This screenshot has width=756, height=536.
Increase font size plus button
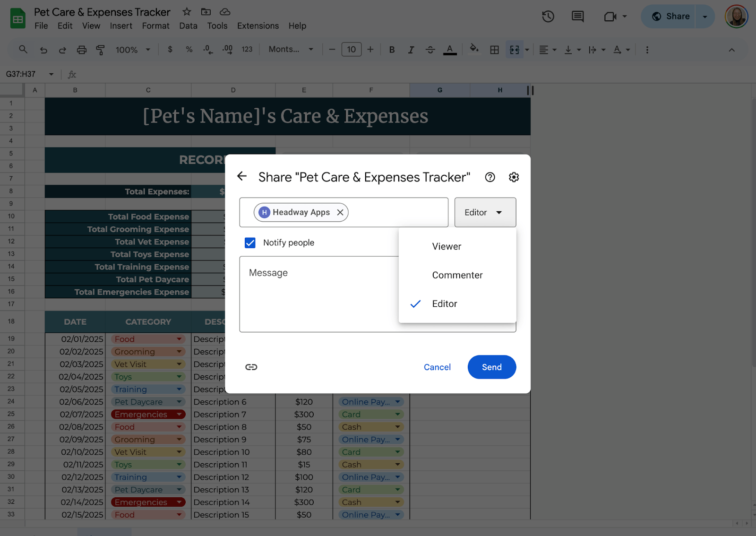(x=370, y=50)
